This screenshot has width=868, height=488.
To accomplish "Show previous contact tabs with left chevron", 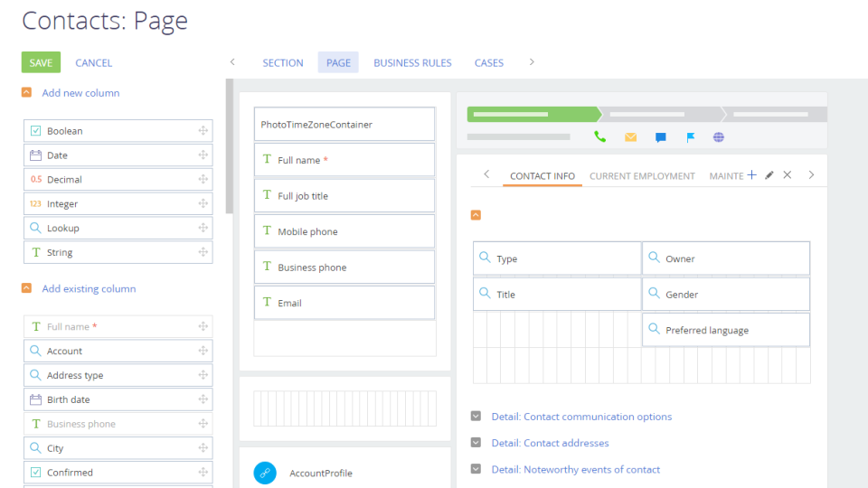I will [486, 174].
